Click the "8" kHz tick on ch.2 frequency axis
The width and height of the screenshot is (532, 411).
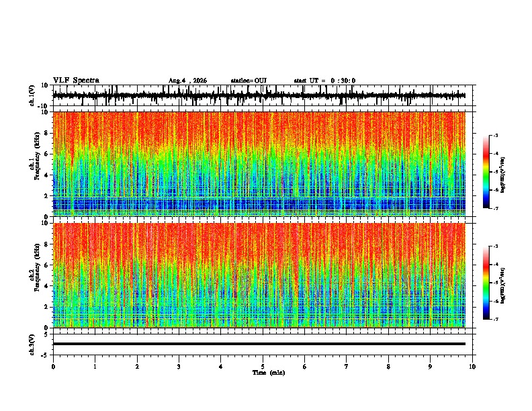click(x=46, y=244)
